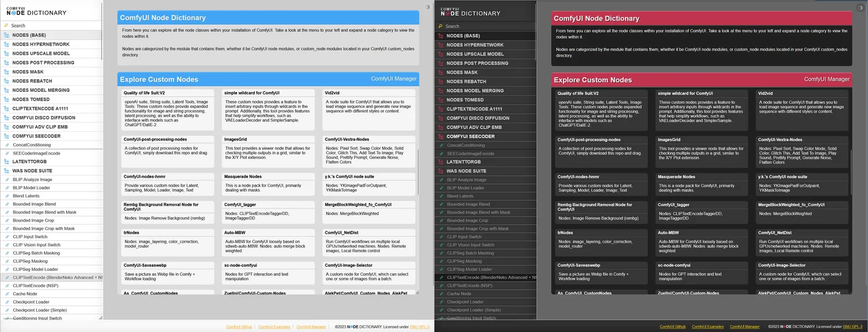This screenshot has width=868, height=332.
Task: Focus the Search field in dark sidebar
Action: pyautogui.click(x=485, y=26)
